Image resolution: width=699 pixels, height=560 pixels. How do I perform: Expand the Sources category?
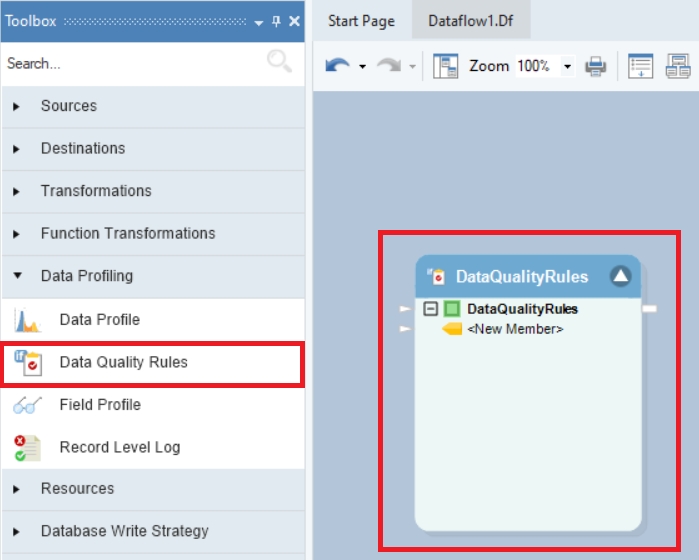(x=16, y=107)
